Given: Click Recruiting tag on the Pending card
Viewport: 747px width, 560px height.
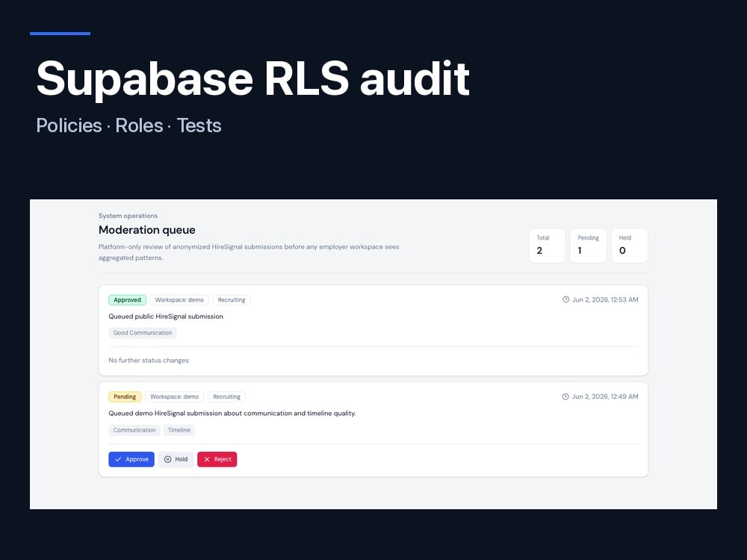Looking at the screenshot, I should point(227,396).
